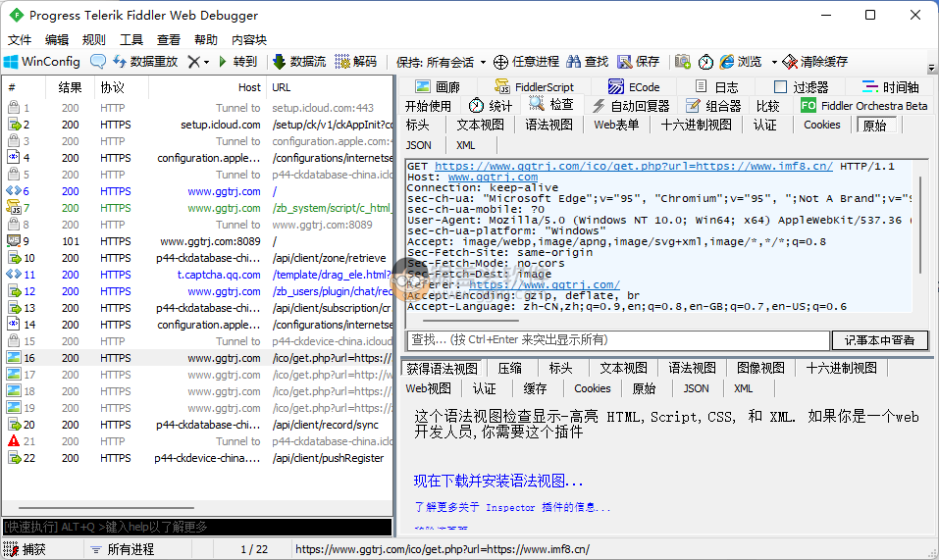This screenshot has width=939, height=560.
Task: Click the 转到 resume button
Action: pos(238,62)
